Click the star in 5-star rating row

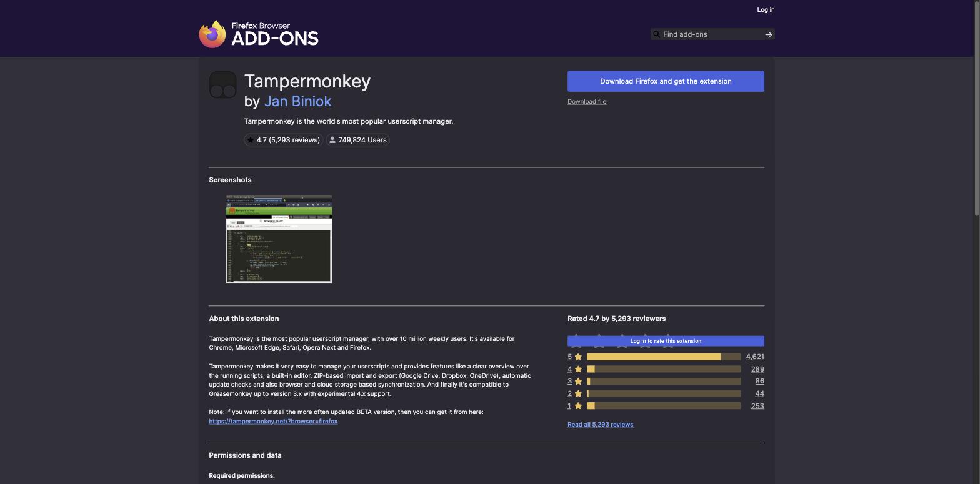[578, 357]
